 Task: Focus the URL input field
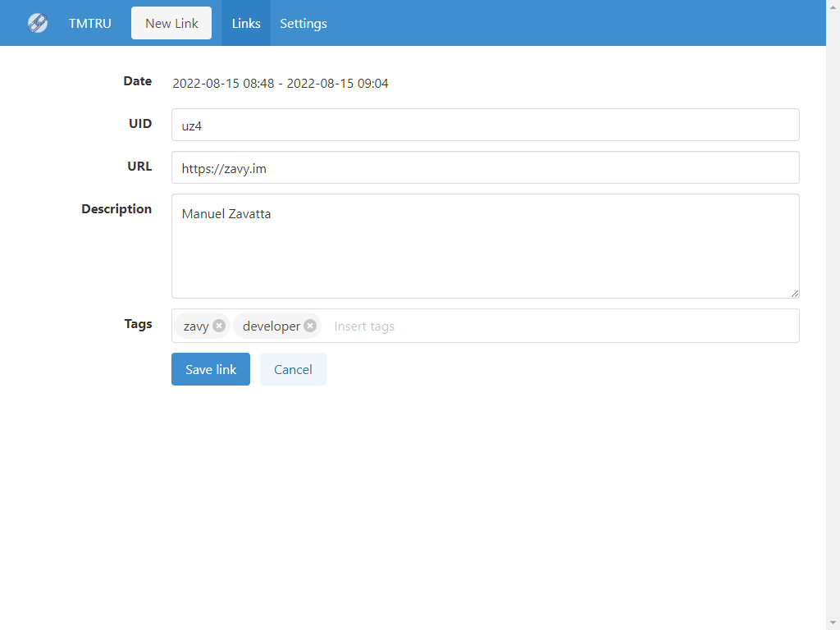(486, 167)
